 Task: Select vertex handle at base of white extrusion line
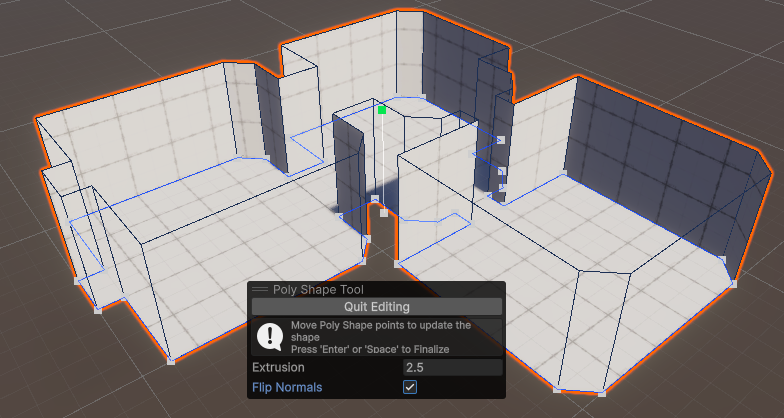(384, 213)
